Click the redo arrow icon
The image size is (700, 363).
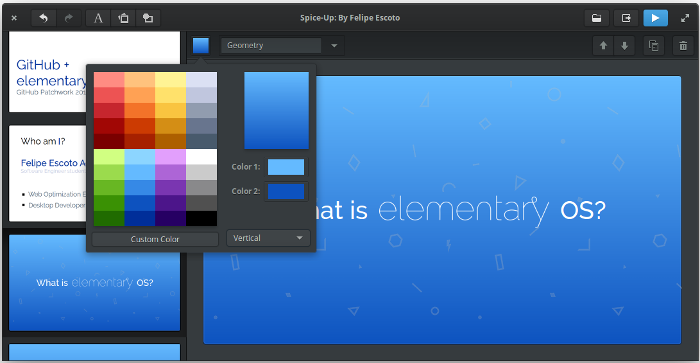(x=68, y=18)
